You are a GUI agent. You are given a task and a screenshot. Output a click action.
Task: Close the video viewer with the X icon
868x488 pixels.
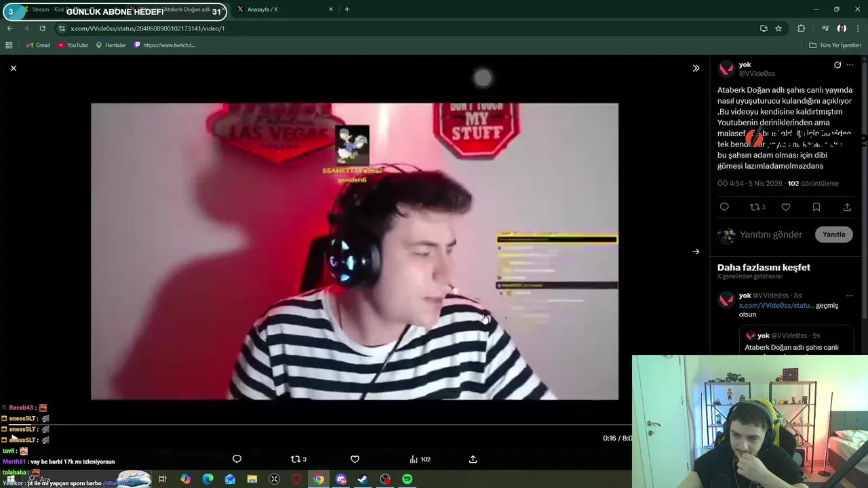click(14, 68)
